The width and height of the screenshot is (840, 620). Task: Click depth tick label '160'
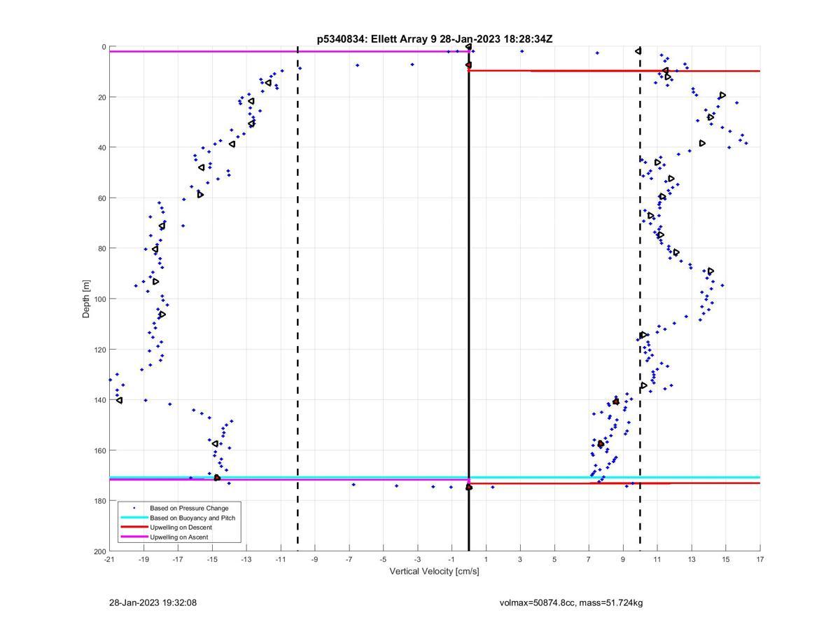tap(100, 450)
